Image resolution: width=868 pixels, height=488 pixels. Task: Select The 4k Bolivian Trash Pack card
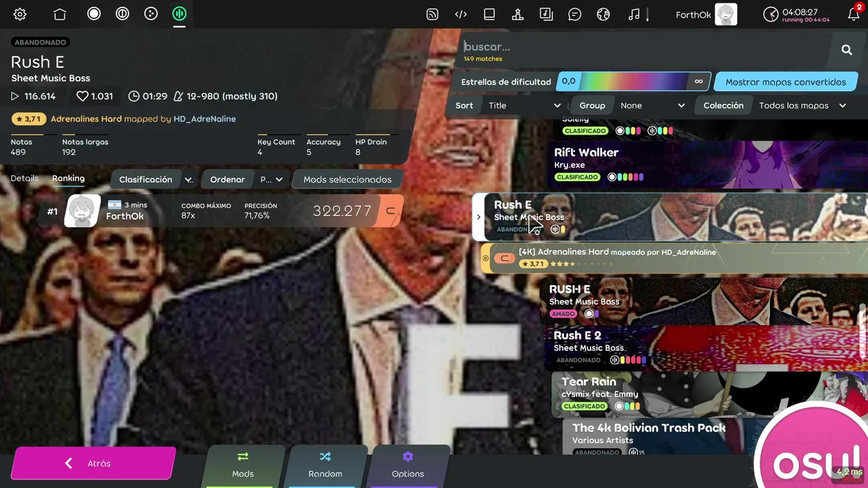[665, 437]
